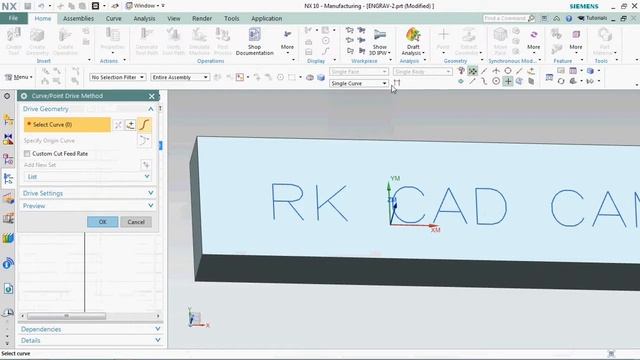Switch to the View ribbon tab
Screen dimensions: 640x360
coord(173,18)
